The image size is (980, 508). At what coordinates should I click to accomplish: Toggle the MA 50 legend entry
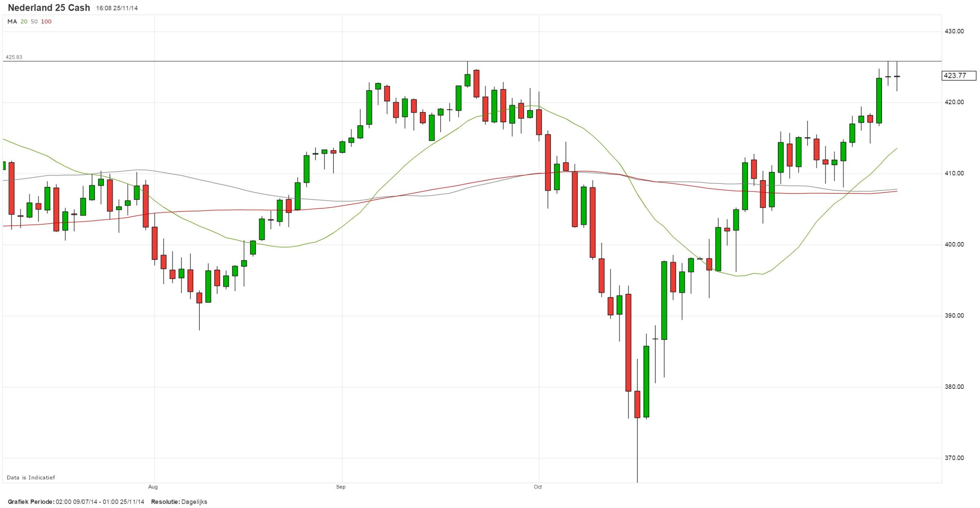coord(34,22)
